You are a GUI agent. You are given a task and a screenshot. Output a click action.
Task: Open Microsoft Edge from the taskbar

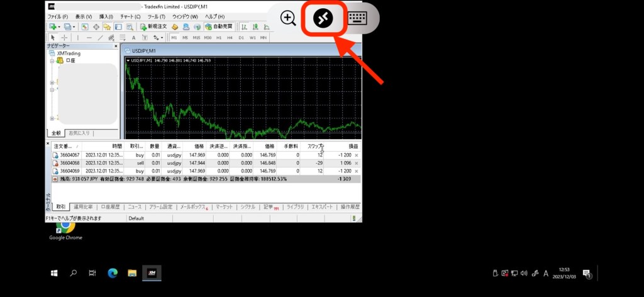click(112, 273)
